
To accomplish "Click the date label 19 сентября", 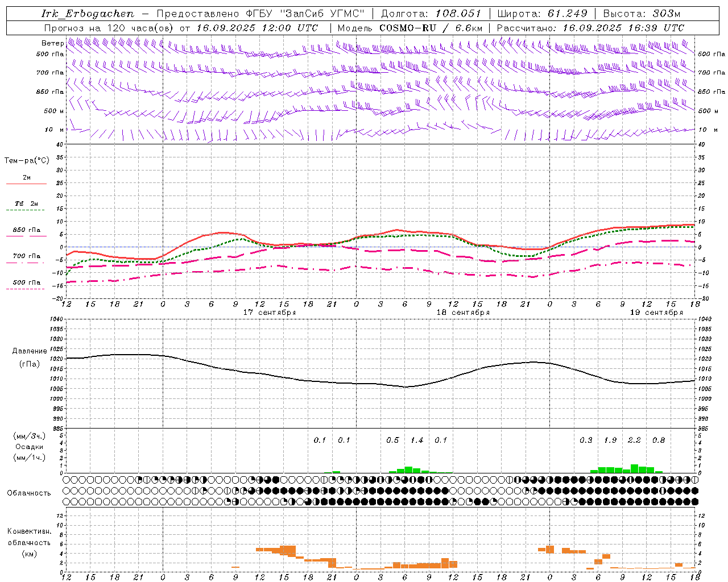I will point(656,313).
